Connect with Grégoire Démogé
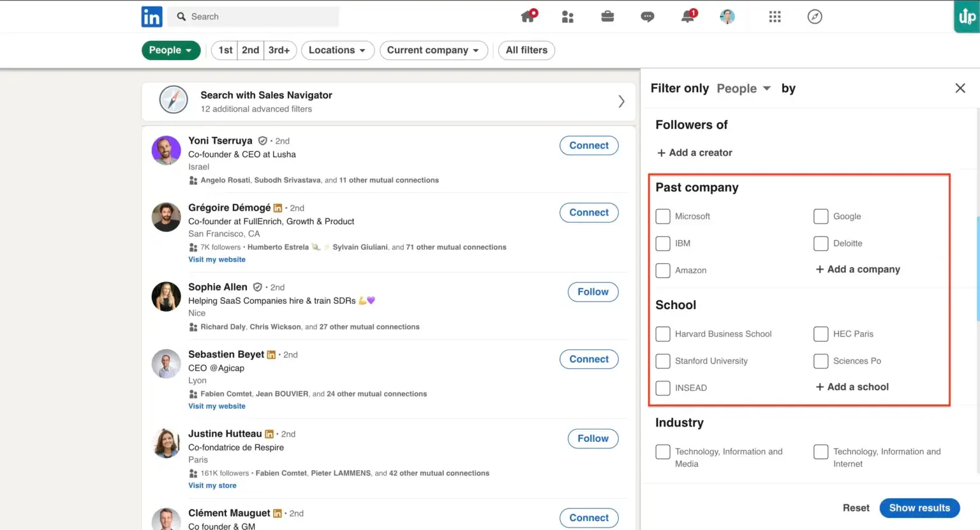The width and height of the screenshot is (980, 530). [x=589, y=213]
